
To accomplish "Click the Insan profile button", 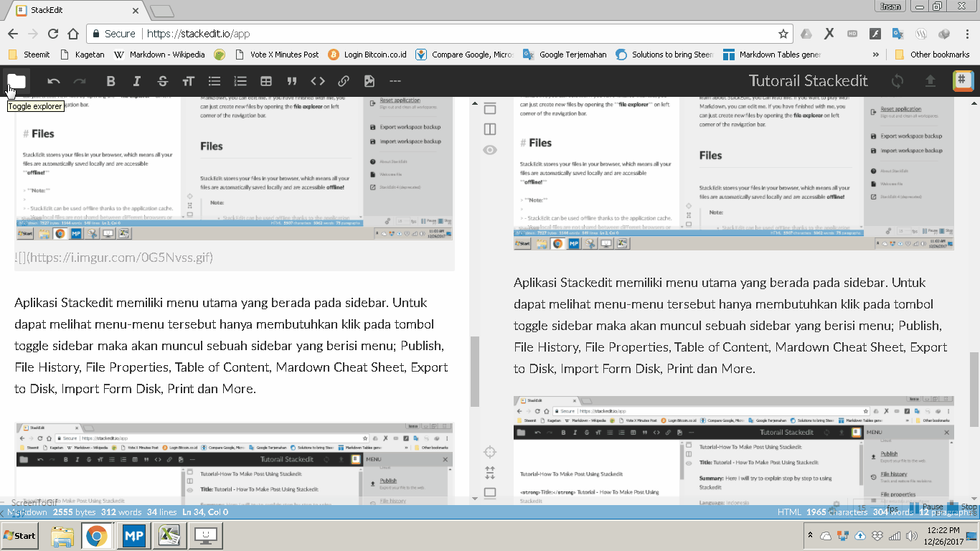I will tap(890, 6).
